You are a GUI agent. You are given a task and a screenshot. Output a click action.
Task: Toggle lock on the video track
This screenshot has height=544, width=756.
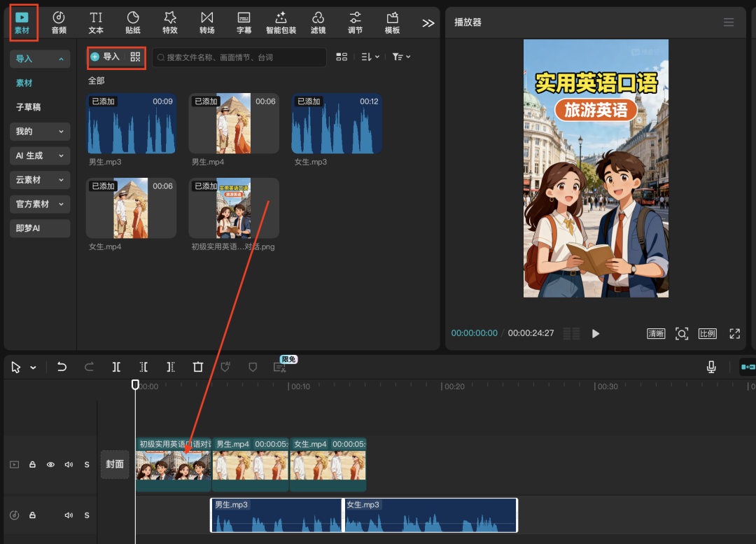coord(32,464)
